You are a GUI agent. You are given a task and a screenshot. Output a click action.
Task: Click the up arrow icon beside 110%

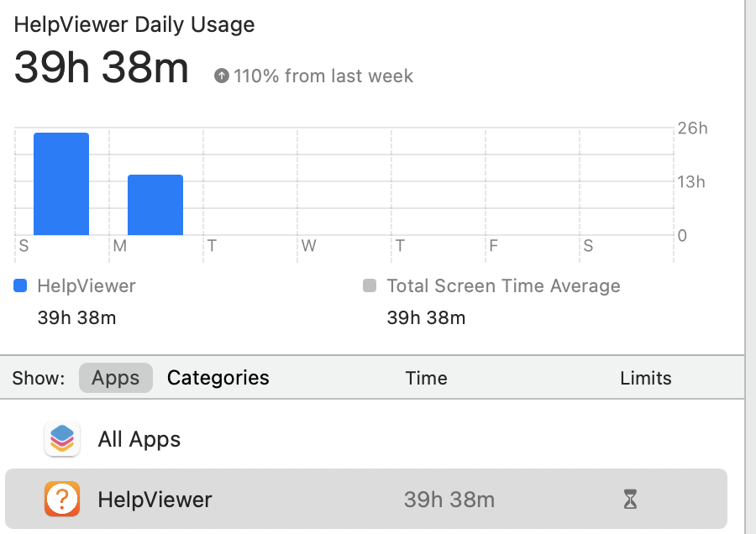(x=222, y=76)
